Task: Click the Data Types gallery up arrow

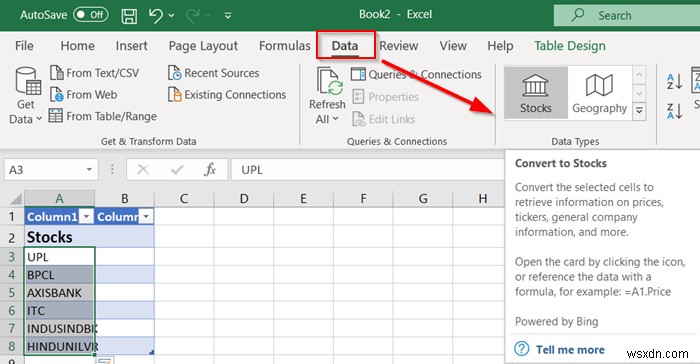Action: point(639,75)
